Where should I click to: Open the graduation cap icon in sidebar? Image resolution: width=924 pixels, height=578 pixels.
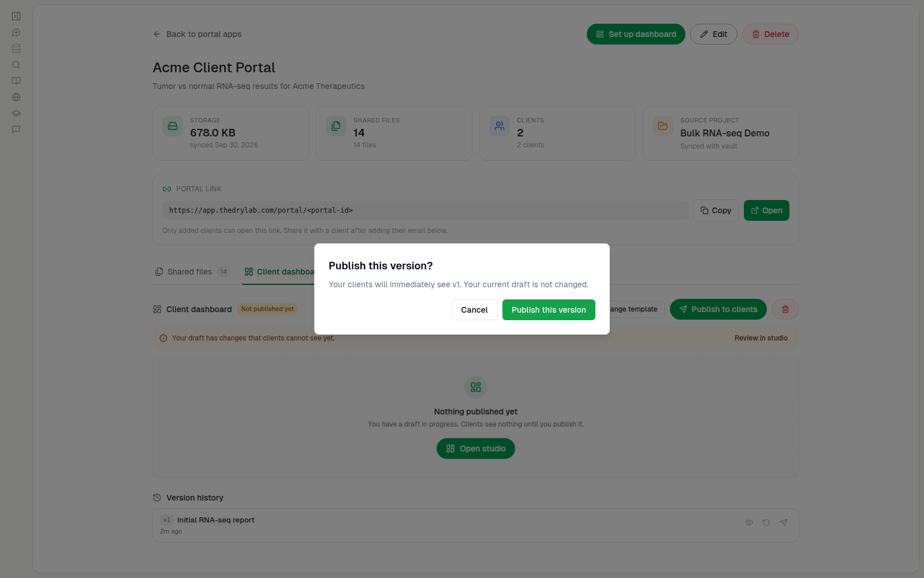point(16,113)
